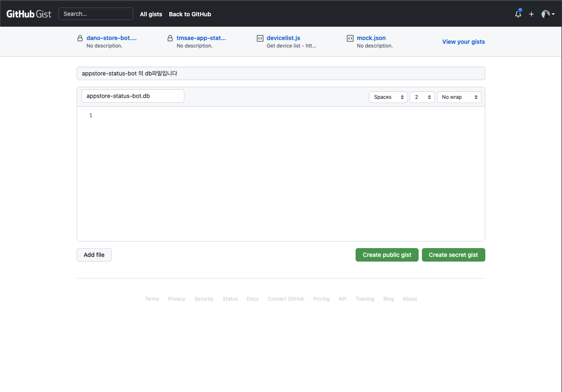The image size is (562, 392).
Task: Select Back to GitHub in header
Action: pos(190,14)
